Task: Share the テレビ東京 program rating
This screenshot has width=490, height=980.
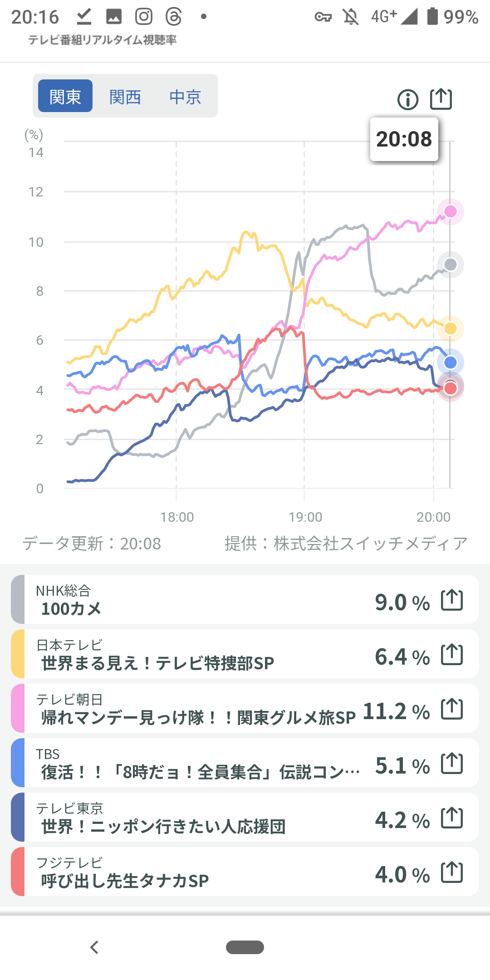Action: pos(452,818)
